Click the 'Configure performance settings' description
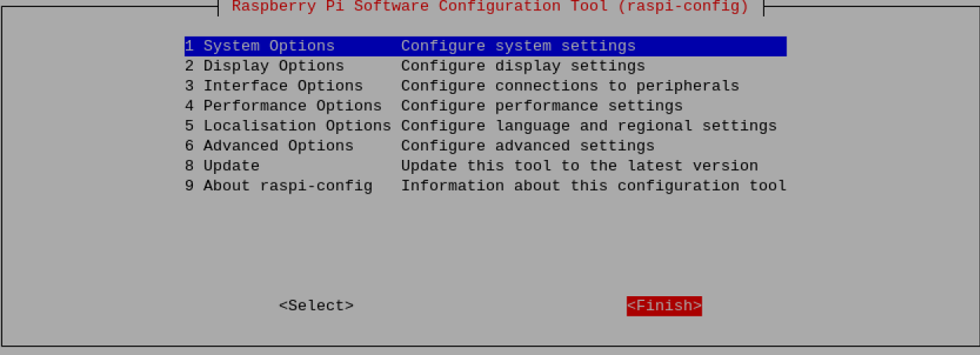Image resolution: width=980 pixels, height=355 pixels. tap(542, 106)
